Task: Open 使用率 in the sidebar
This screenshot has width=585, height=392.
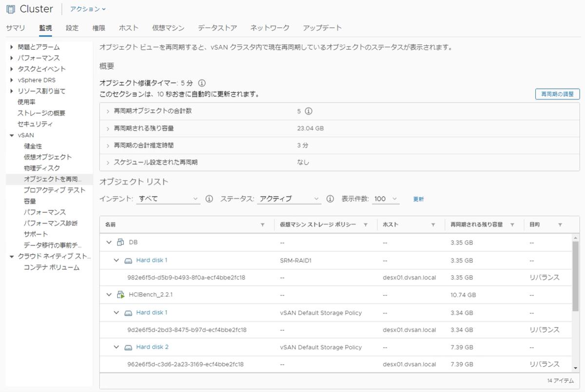Action: 26,102
